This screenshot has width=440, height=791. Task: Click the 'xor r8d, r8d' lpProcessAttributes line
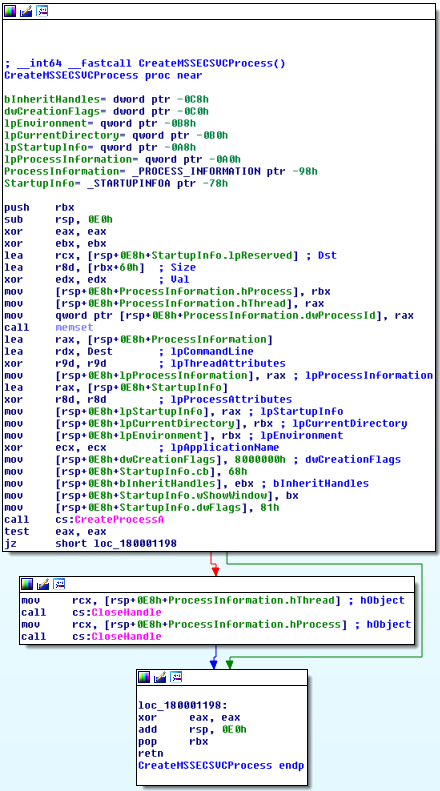(148, 399)
